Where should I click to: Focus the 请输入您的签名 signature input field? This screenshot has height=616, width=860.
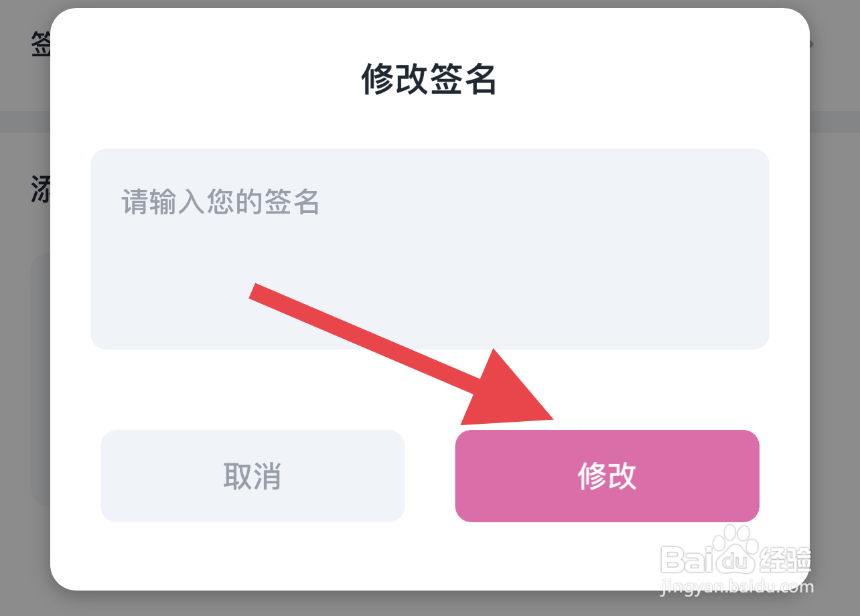click(429, 248)
